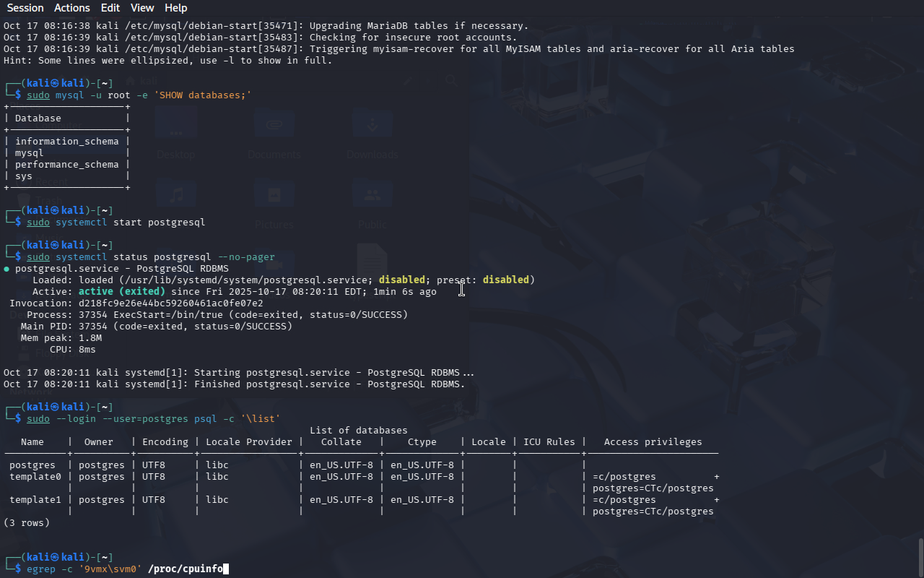The width and height of the screenshot is (924, 578).
Task: Click the 'Hint: Some lines were ellipsized' line
Action: click(x=167, y=61)
